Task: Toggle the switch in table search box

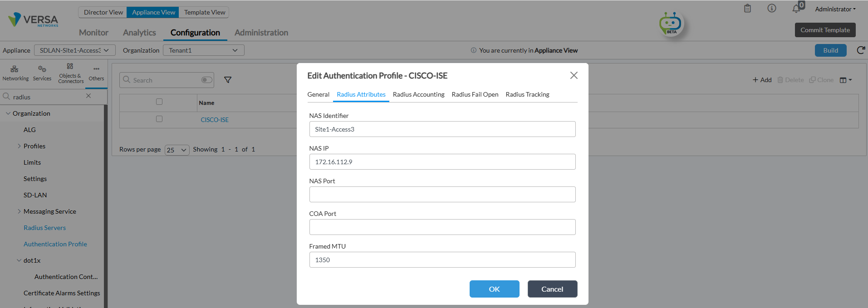Action: (206, 80)
